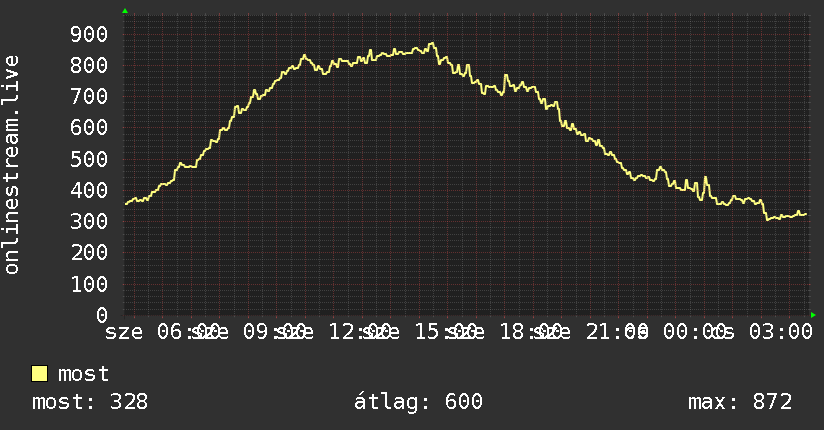Click the 'onlinestream.live' vertical axis title
The image size is (824, 430).
pos(12,165)
